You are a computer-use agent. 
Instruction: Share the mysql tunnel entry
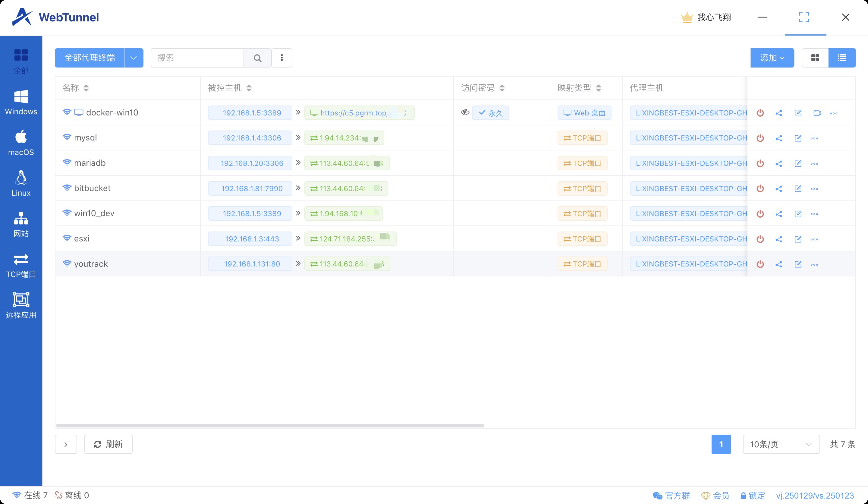(779, 138)
